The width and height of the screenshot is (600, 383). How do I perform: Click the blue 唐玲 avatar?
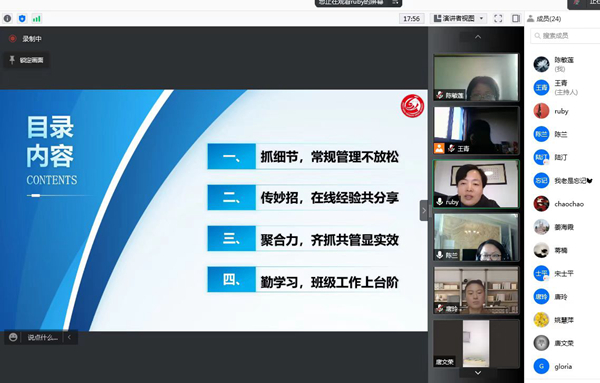pos(541,297)
